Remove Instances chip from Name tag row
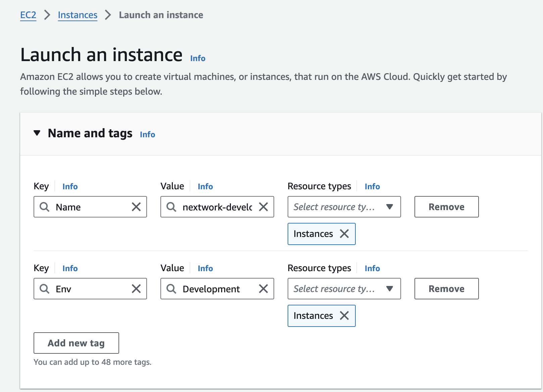The image size is (543, 392). 344,234
